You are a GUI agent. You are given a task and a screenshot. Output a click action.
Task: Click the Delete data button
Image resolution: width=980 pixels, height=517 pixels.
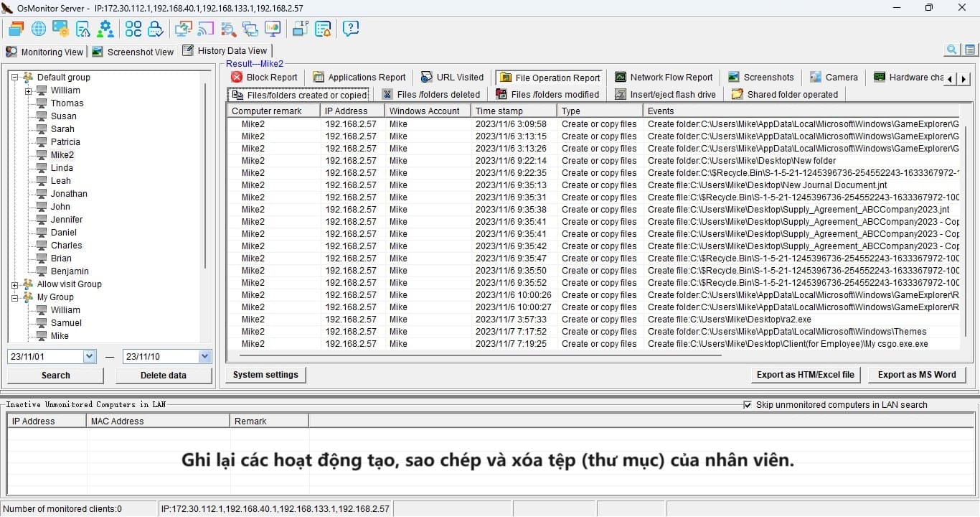coord(164,376)
